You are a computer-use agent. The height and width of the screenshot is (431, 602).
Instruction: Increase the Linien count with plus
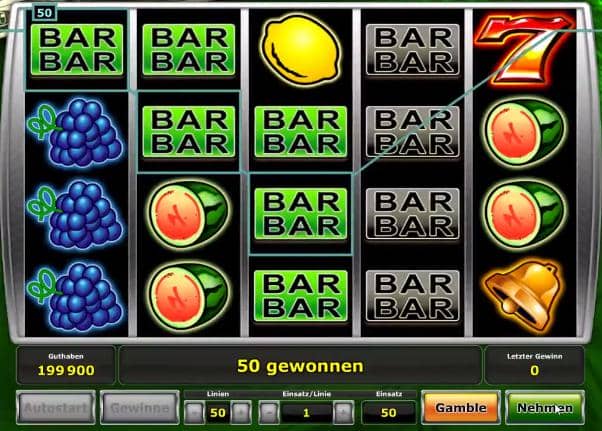point(241,413)
